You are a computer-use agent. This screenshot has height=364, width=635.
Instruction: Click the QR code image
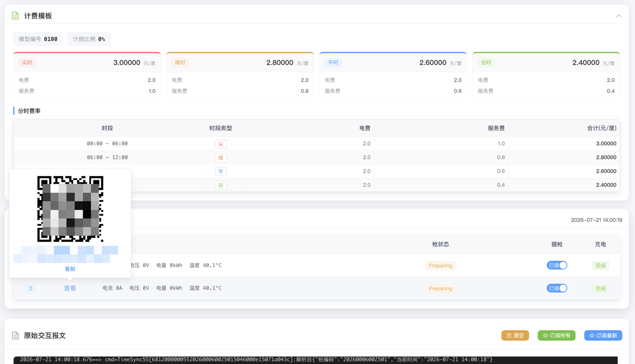(70, 209)
